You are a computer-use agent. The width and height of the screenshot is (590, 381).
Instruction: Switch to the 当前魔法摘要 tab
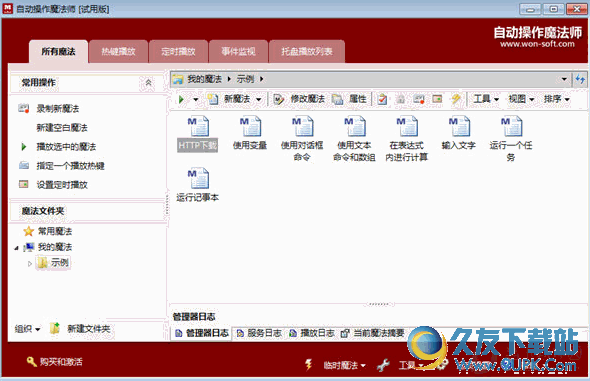pyautogui.click(x=373, y=333)
